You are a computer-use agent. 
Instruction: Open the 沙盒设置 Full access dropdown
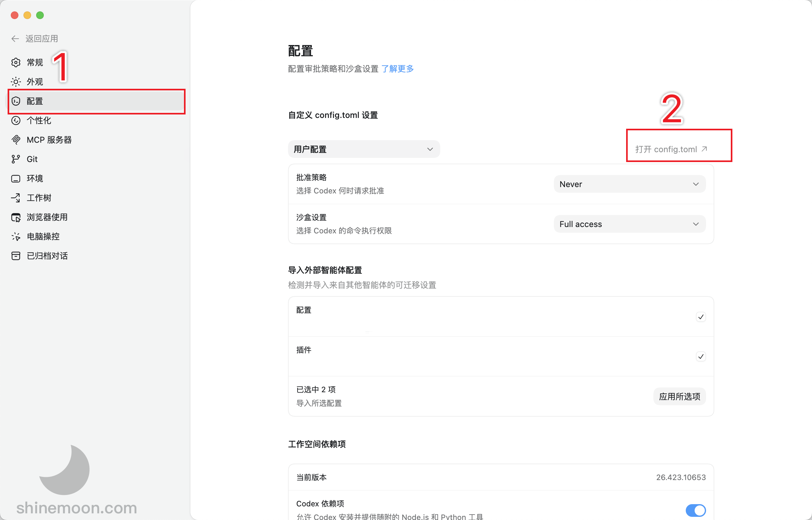[630, 224]
